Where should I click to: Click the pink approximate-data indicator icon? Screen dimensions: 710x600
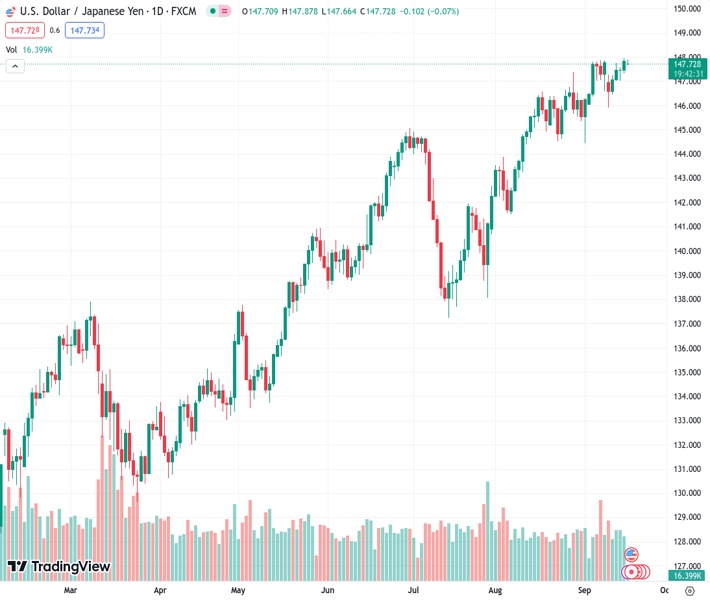click(x=224, y=11)
